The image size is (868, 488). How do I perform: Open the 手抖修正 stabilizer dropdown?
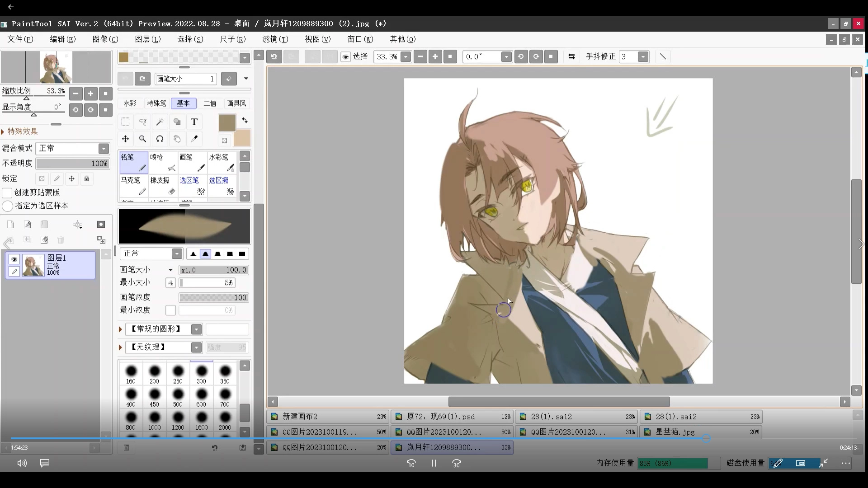click(643, 57)
